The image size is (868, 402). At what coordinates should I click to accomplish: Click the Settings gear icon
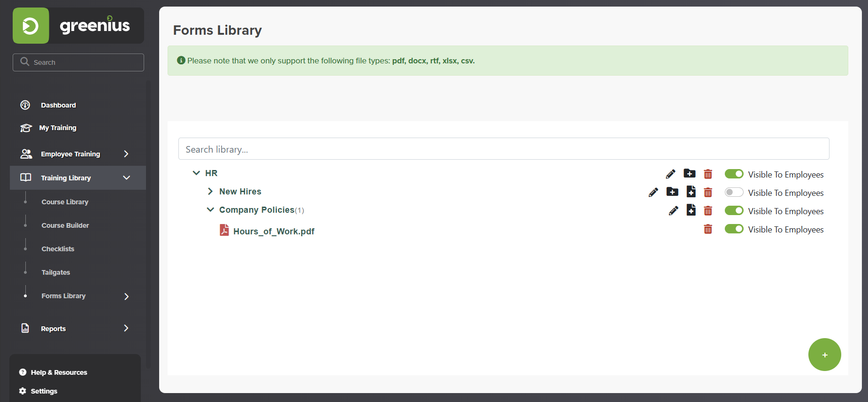click(23, 391)
